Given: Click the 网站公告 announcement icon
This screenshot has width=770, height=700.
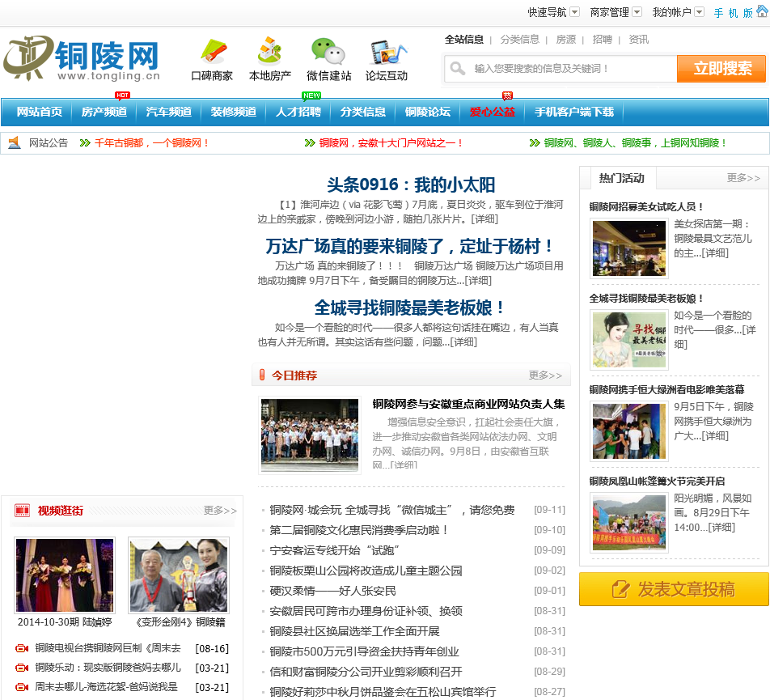Looking at the screenshot, I should tap(15, 142).
